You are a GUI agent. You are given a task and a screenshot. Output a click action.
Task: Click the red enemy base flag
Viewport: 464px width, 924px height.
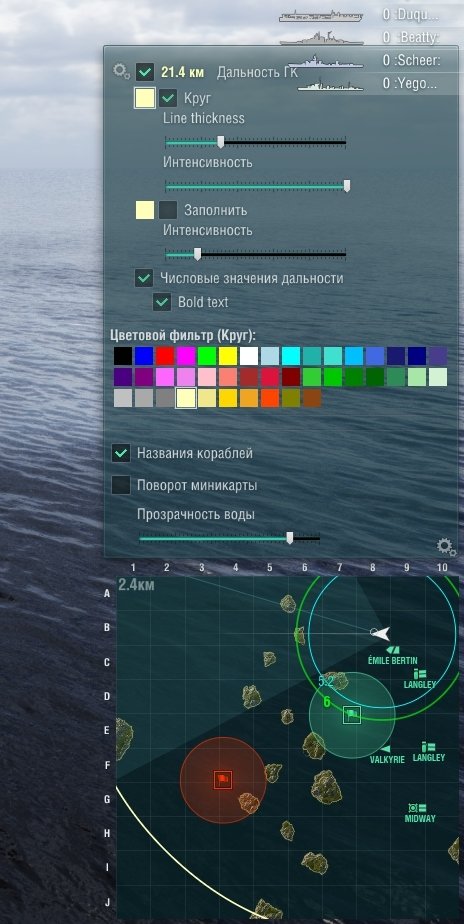(x=222, y=780)
